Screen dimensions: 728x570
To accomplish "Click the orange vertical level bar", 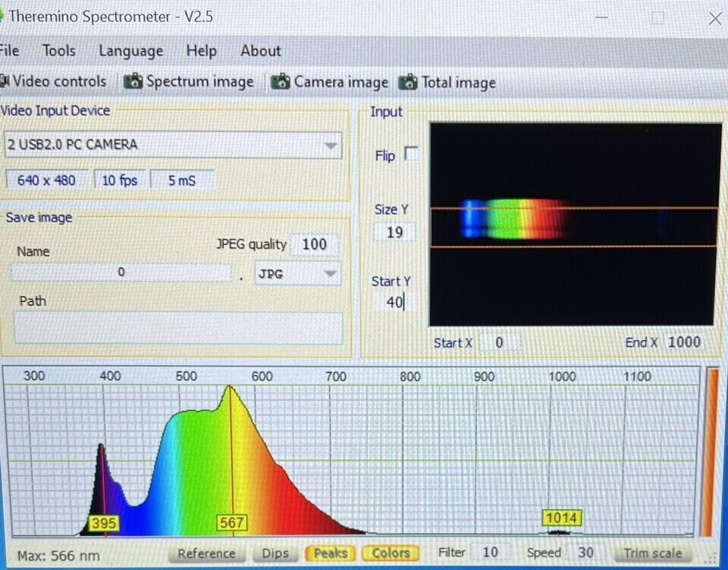I will click(x=712, y=452).
